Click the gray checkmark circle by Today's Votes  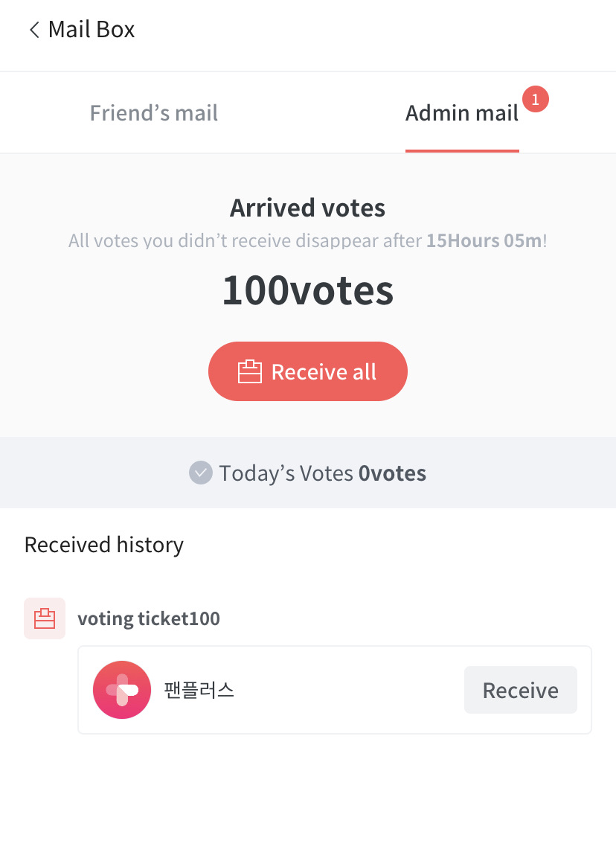pos(201,473)
